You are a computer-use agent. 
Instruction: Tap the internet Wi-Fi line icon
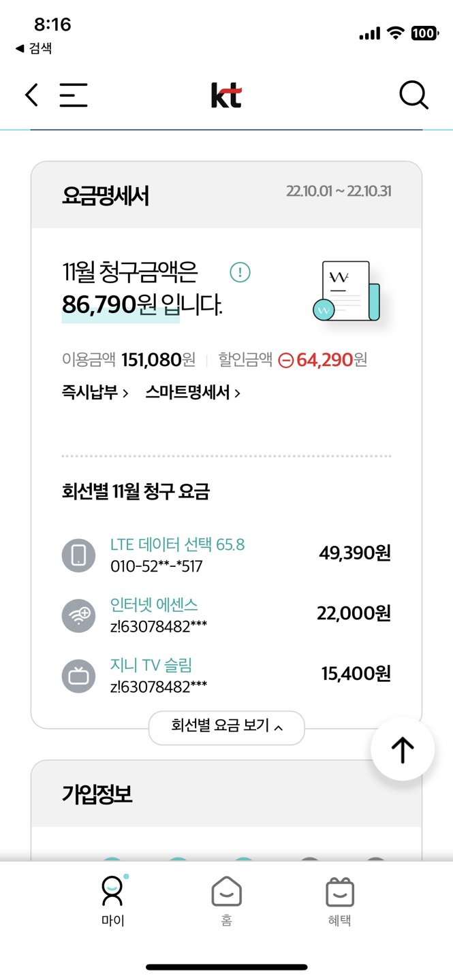click(79, 615)
